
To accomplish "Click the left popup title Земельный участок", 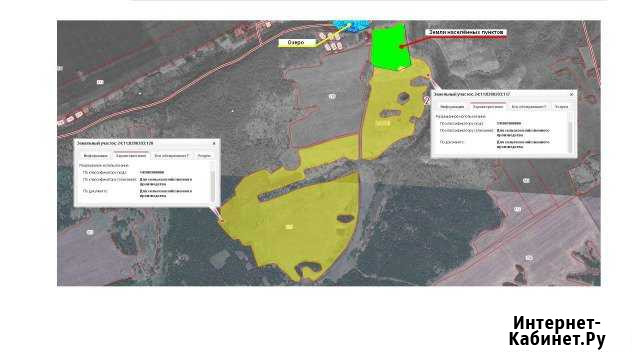I will tap(115, 144).
